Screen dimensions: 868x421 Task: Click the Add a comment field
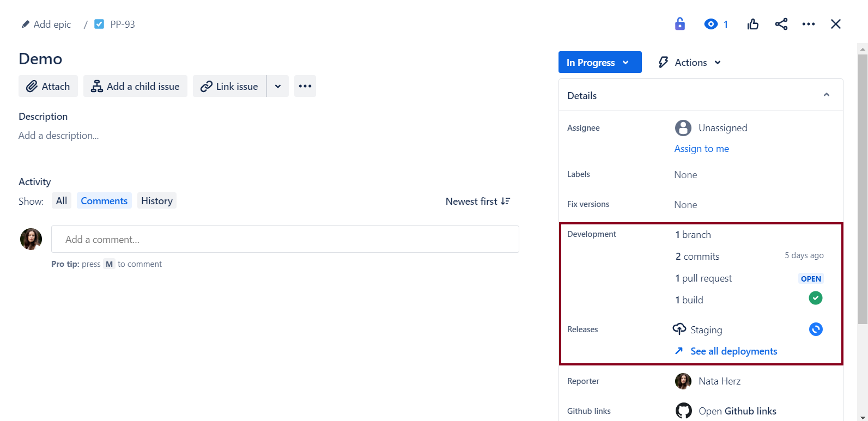(285, 239)
